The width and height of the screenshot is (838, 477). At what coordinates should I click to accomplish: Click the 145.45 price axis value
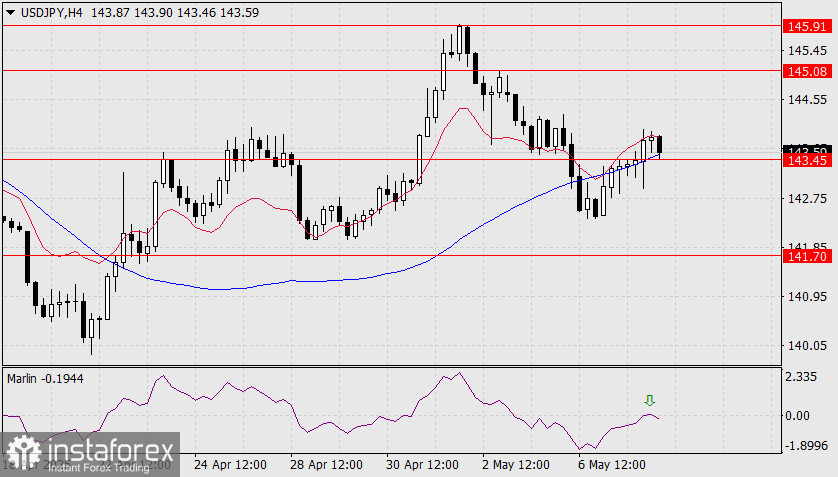pyautogui.click(x=808, y=51)
